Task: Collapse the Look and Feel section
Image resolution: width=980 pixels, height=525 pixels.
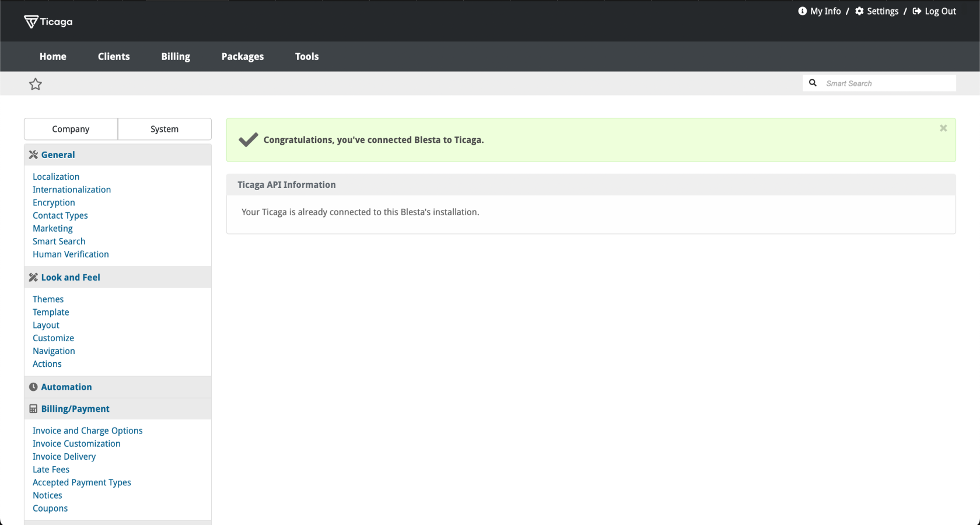Action: coord(118,277)
